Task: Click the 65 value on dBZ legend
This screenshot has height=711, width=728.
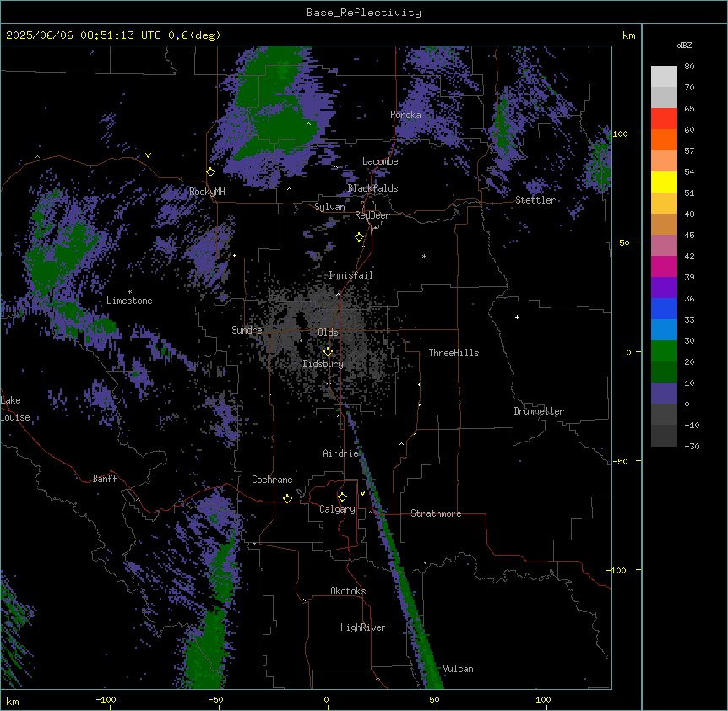Action: (689, 109)
